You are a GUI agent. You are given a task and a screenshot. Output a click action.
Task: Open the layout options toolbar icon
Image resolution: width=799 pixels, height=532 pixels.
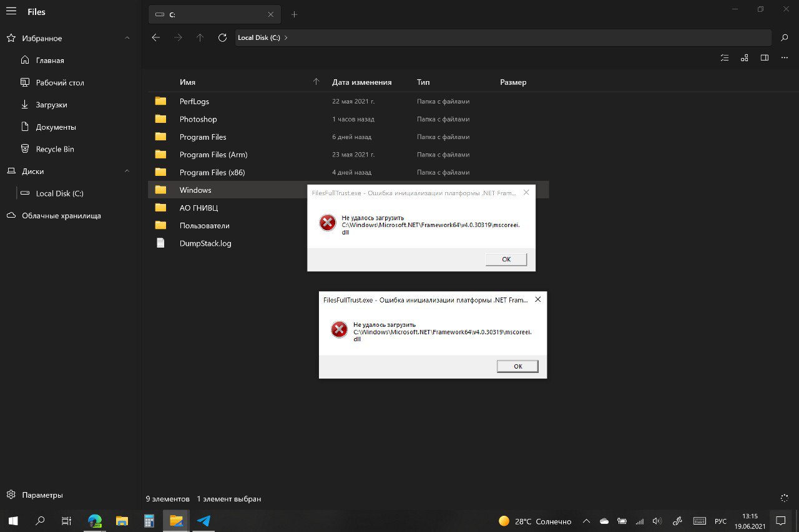(x=744, y=58)
